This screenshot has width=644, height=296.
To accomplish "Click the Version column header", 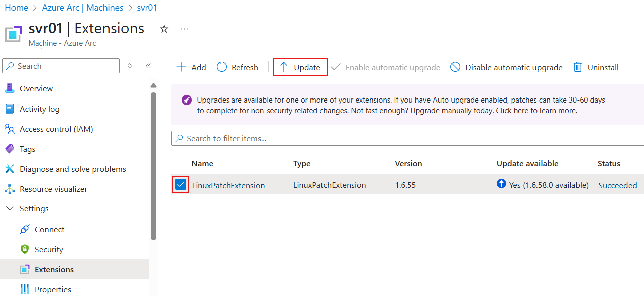I will [x=408, y=163].
